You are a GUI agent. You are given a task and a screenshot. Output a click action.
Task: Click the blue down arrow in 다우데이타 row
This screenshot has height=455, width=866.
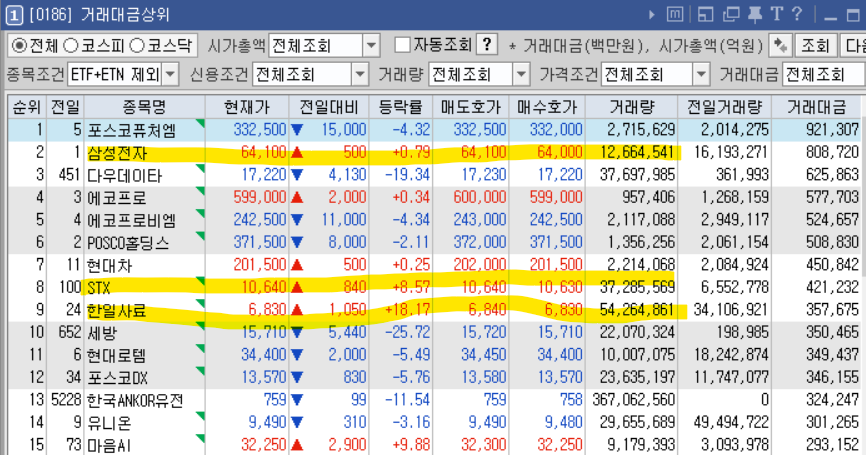point(297,175)
